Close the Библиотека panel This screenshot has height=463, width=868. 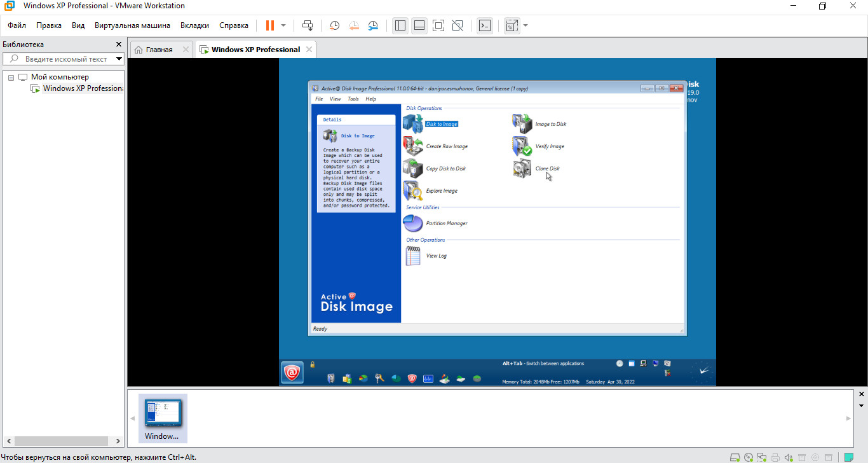tap(118, 45)
